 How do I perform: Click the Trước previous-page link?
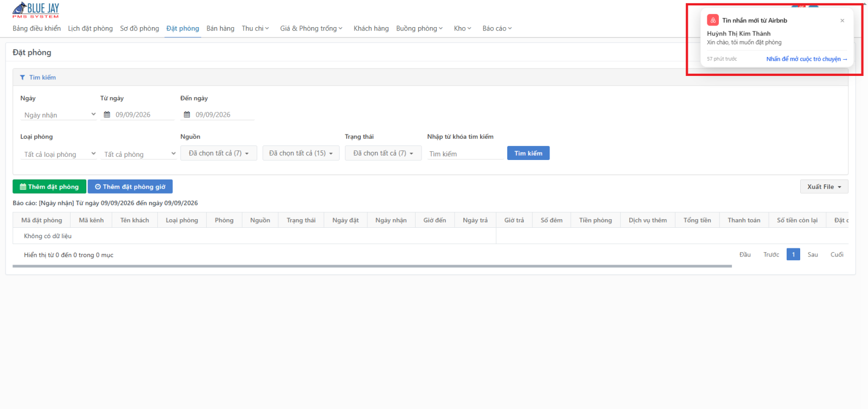point(771,254)
